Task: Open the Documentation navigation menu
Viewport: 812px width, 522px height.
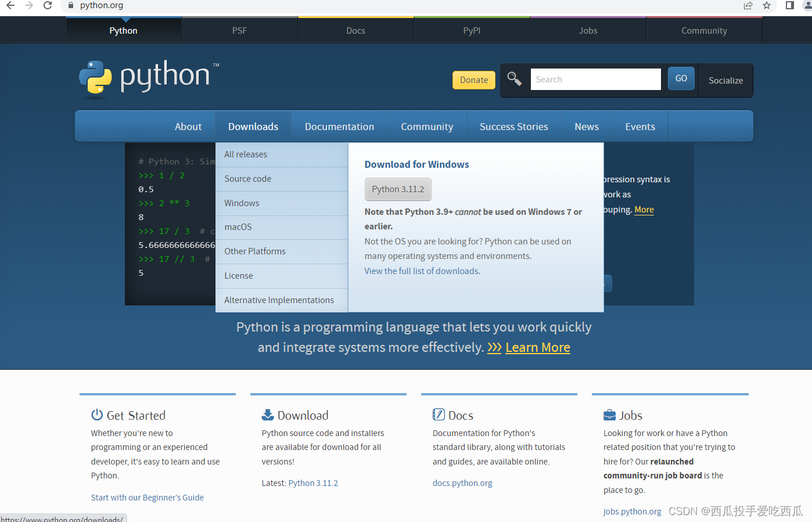Action: coord(340,127)
